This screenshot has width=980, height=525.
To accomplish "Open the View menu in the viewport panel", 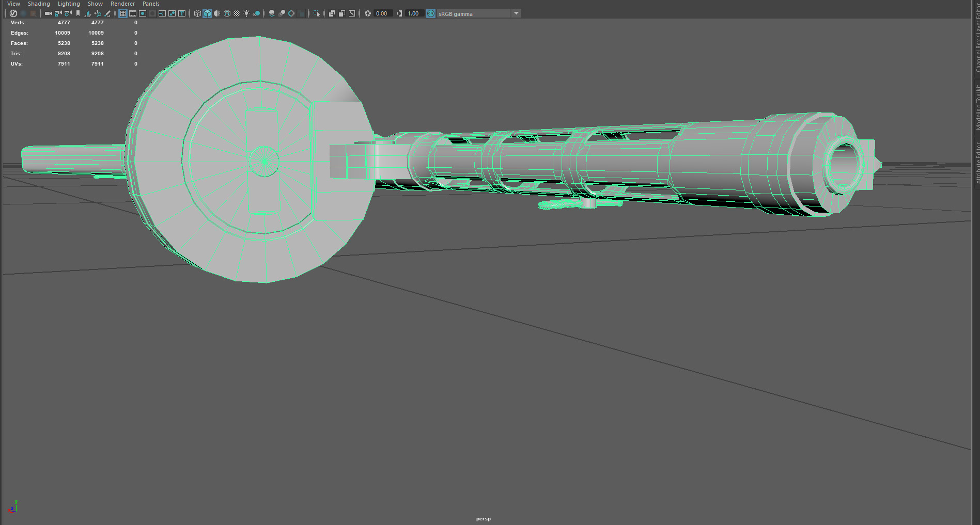I will [x=13, y=4].
